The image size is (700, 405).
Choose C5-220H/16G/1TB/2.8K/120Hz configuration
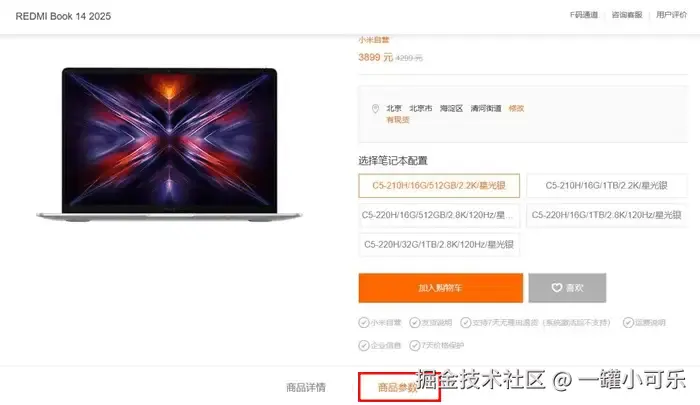click(x=607, y=215)
